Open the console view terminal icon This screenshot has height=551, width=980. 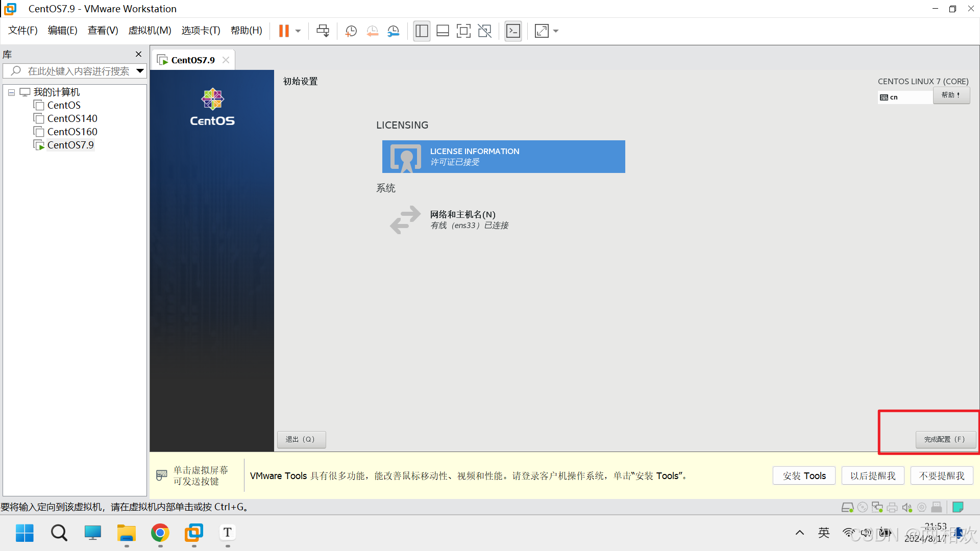pyautogui.click(x=513, y=31)
